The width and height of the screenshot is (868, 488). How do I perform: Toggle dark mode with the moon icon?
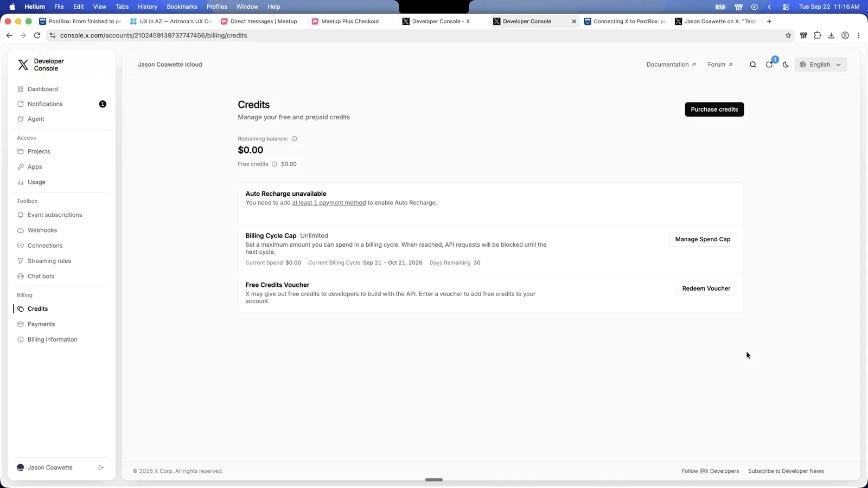click(786, 65)
